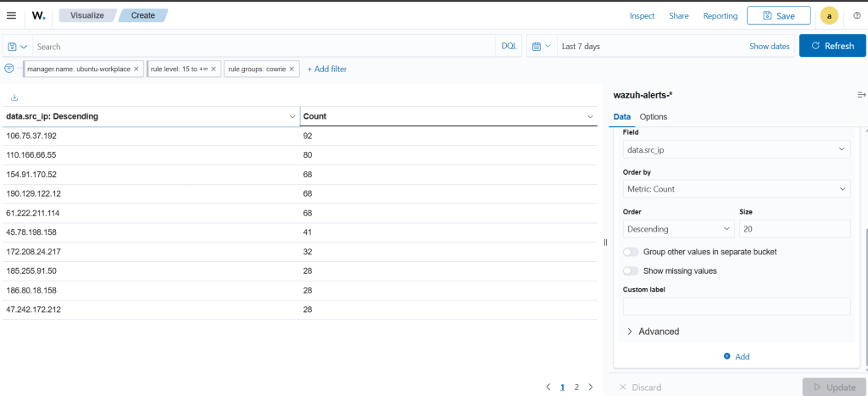The image size is (868, 396).
Task: Download table data via export icon
Action: 14,98
